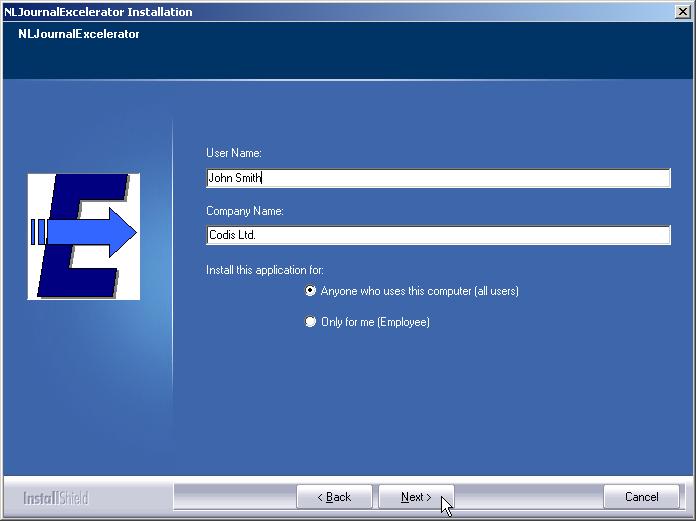Go to previous step with Back button
The width and height of the screenshot is (696, 521).
[x=334, y=497]
